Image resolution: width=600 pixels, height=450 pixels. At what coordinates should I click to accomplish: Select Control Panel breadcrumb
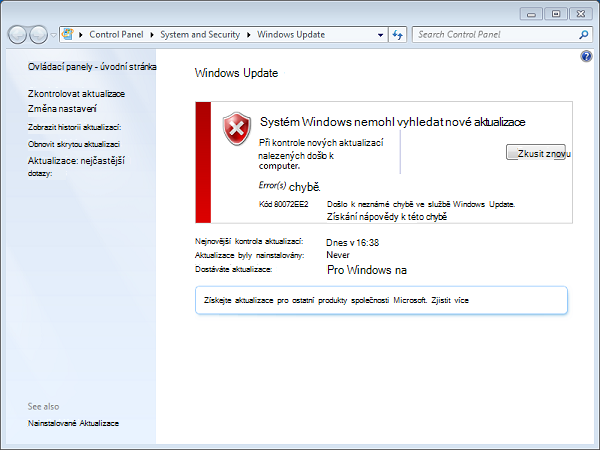pos(116,34)
